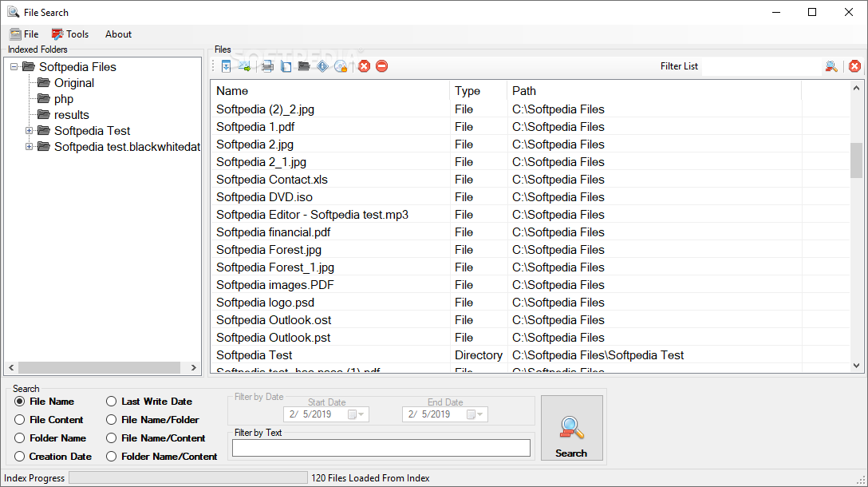Click the folder tree scroll left arrow
This screenshot has height=487, width=868.
point(12,367)
